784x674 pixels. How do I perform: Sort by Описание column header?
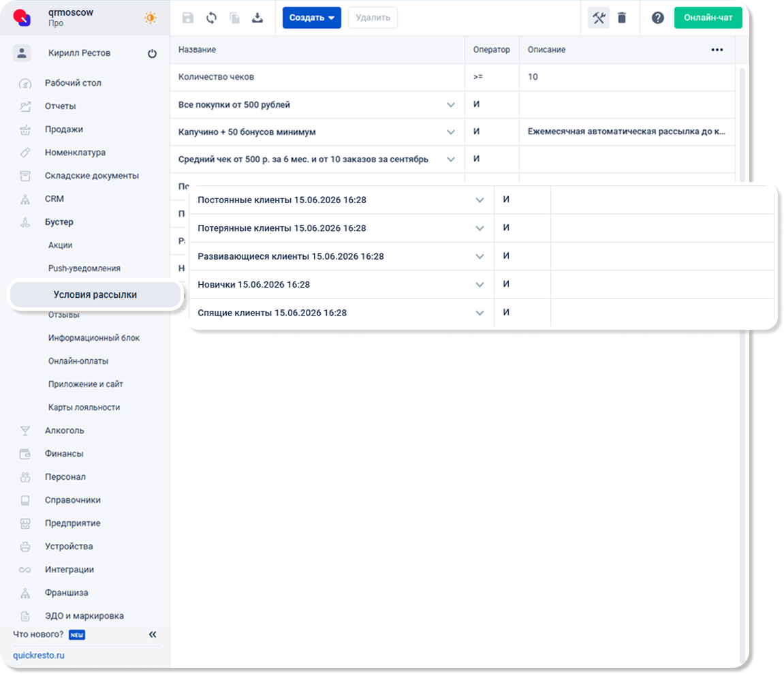(x=546, y=50)
